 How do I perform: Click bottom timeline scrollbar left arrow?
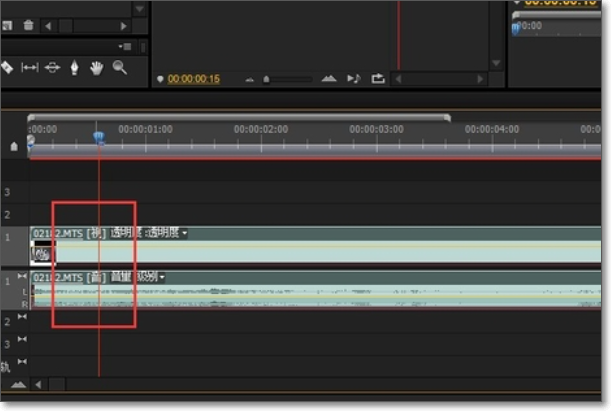[38, 385]
